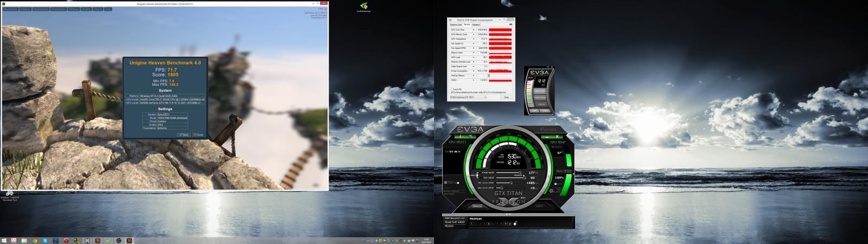The width and height of the screenshot is (868, 244).
Task: Open VDDC sensor dropdown
Action: coord(474,80)
